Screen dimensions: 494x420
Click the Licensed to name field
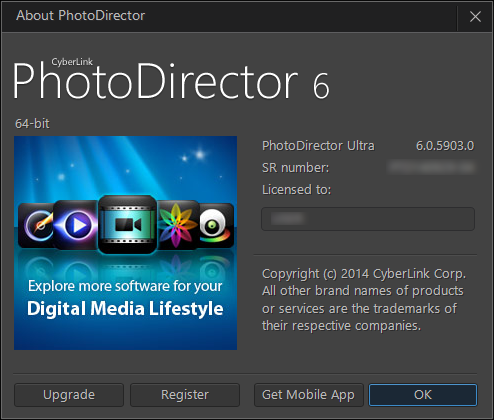[368, 219]
